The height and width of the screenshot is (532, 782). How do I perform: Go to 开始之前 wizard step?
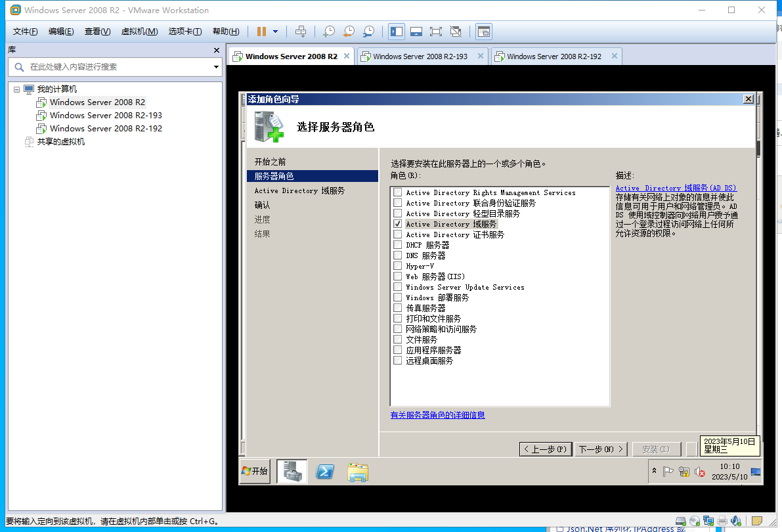coord(270,162)
